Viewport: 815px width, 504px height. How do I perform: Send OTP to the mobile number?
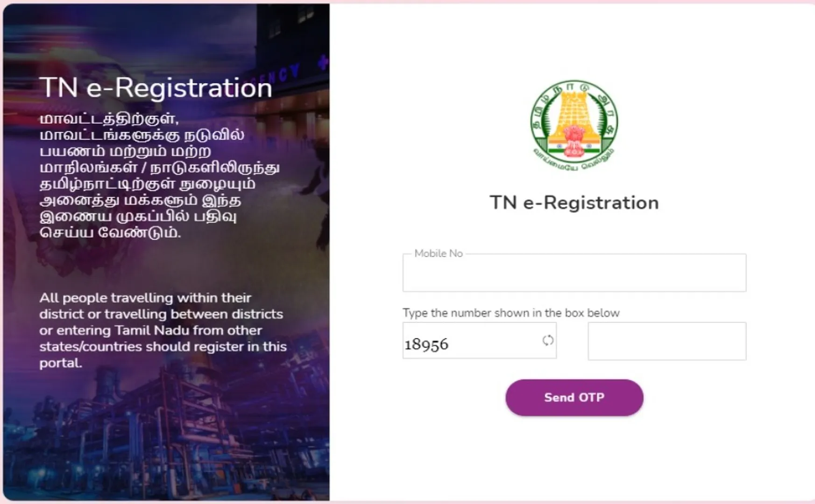[x=574, y=398]
